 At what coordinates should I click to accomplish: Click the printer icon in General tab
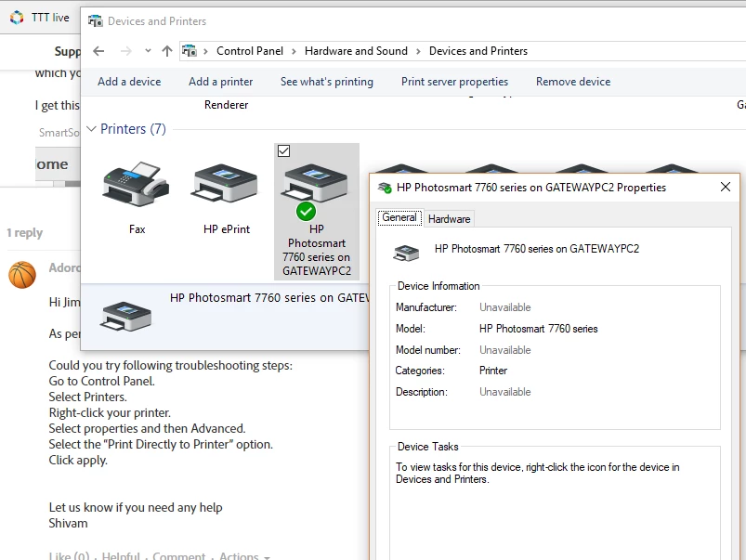[x=406, y=253]
